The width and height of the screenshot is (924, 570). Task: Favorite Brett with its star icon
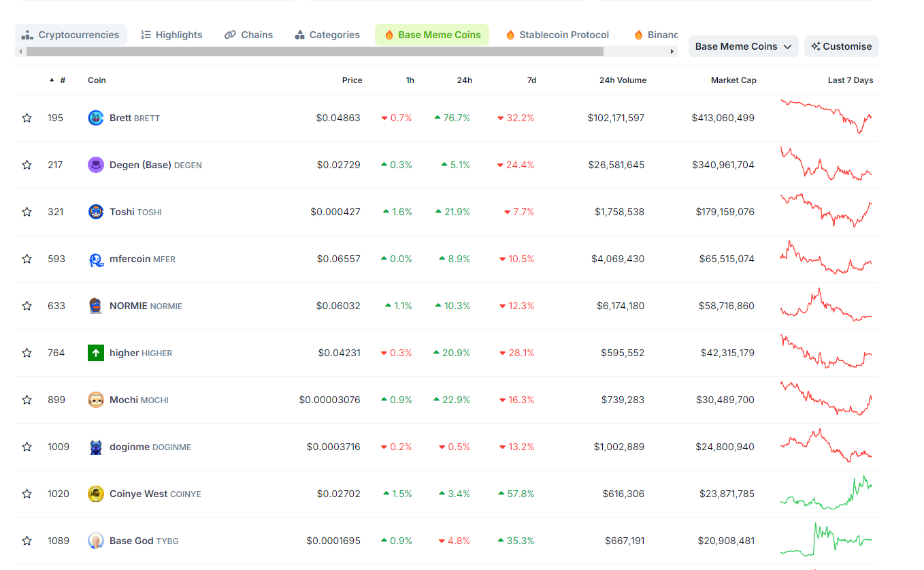tap(27, 118)
